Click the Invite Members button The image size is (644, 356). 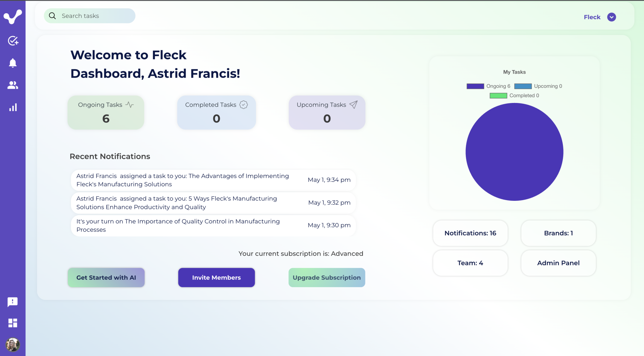tap(216, 277)
